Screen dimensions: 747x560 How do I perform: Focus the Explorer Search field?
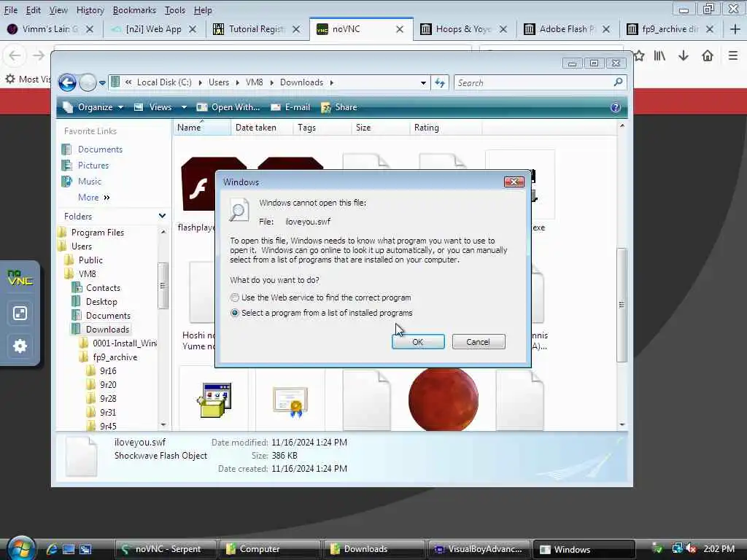coord(533,83)
